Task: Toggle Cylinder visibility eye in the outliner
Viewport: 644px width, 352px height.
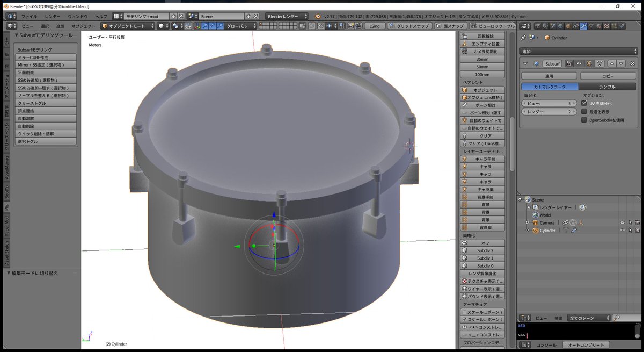Action: tap(623, 231)
